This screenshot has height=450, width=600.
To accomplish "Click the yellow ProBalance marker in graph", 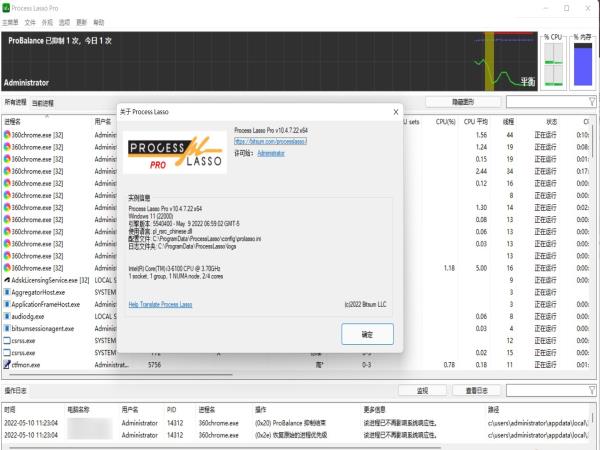I will 489,61.
